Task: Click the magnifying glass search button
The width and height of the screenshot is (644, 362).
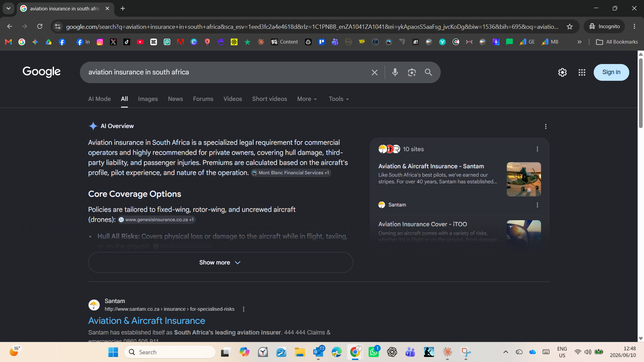Action: pyautogui.click(x=428, y=72)
